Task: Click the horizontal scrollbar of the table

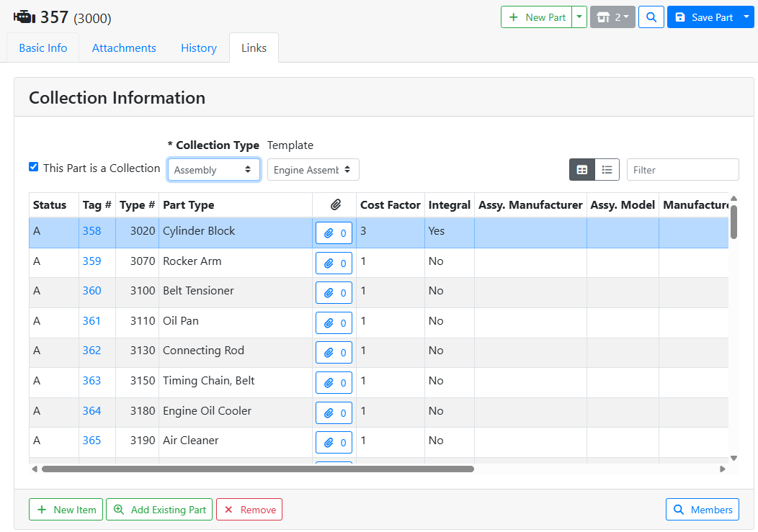Action: [x=257, y=469]
